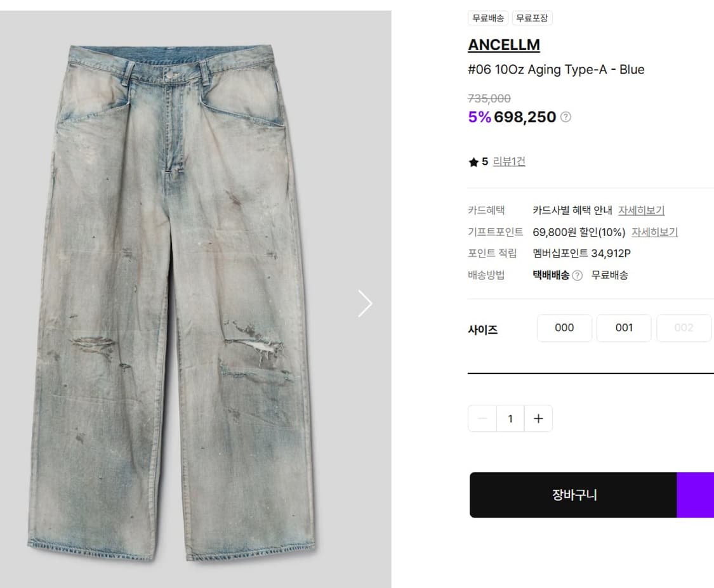The width and height of the screenshot is (714, 588).
Task: Open the 리뷰1건 review link
Action: pyautogui.click(x=509, y=162)
